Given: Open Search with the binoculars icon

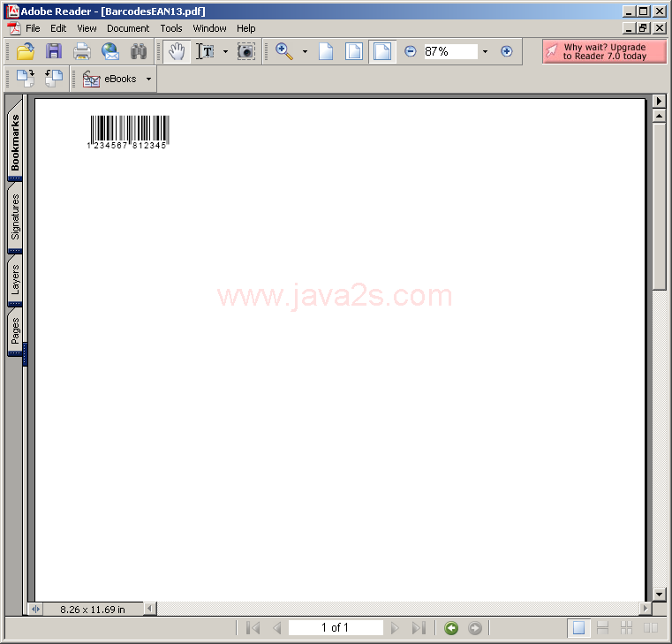Looking at the screenshot, I should click(139, 51).
